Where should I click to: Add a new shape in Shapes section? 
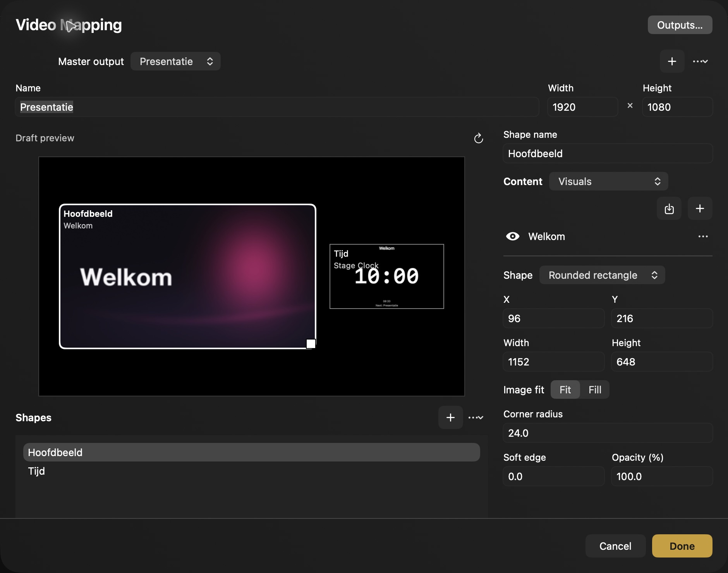450,417
